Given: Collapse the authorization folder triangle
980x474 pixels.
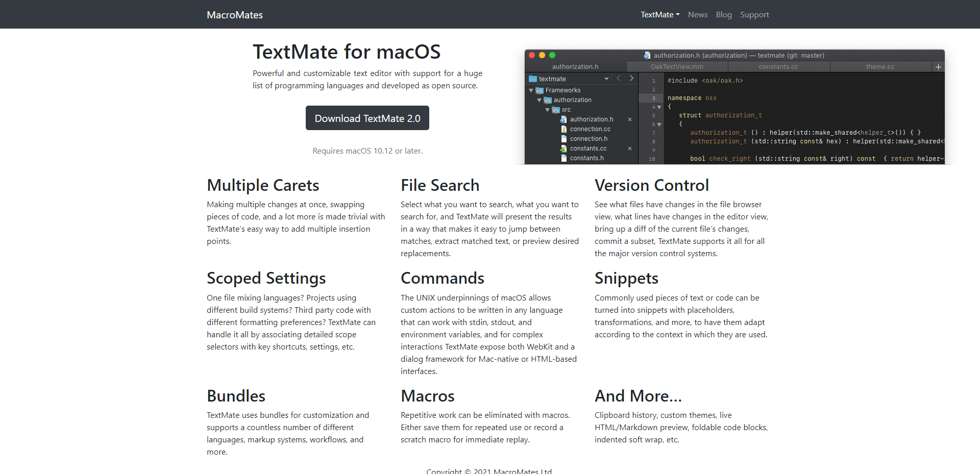Looking at the screenshot, I should point(540,100).
